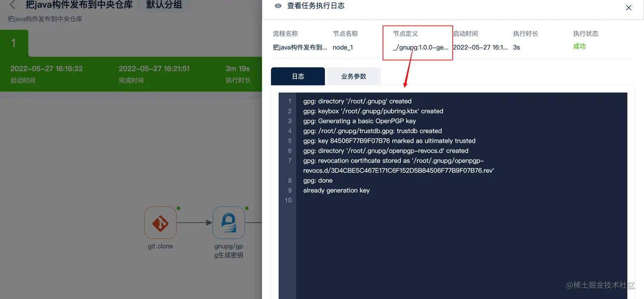Click the 2022-05-27 16:18:32 start time

coord(46,68)
